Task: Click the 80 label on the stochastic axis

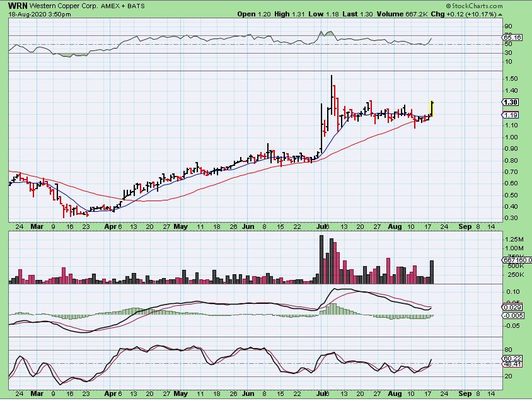Action: click(x=508, y=350)
